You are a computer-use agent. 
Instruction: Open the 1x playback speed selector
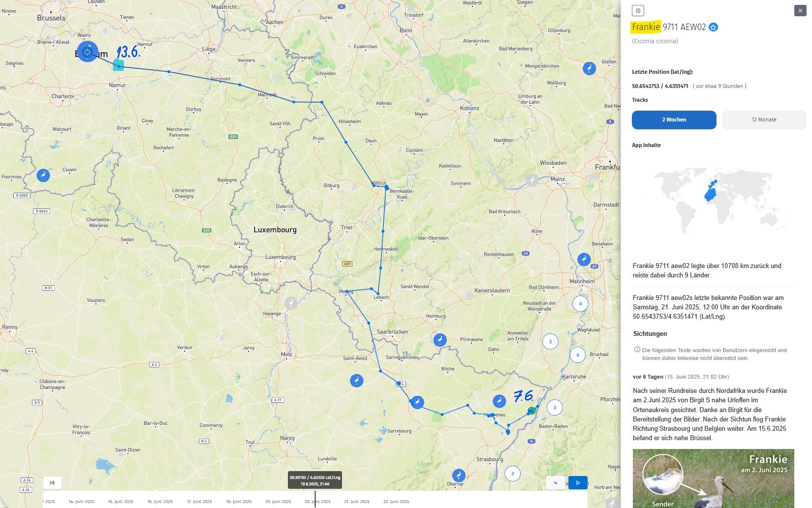(x=556, y=482)
